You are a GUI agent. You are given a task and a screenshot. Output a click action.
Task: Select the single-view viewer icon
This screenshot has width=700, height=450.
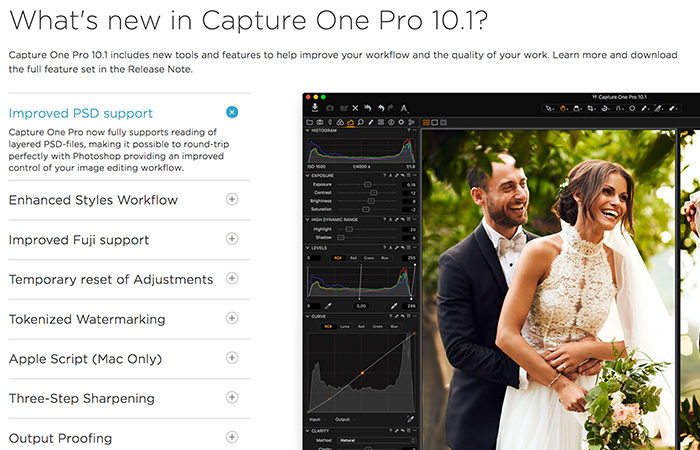click(x=435, y=122)
